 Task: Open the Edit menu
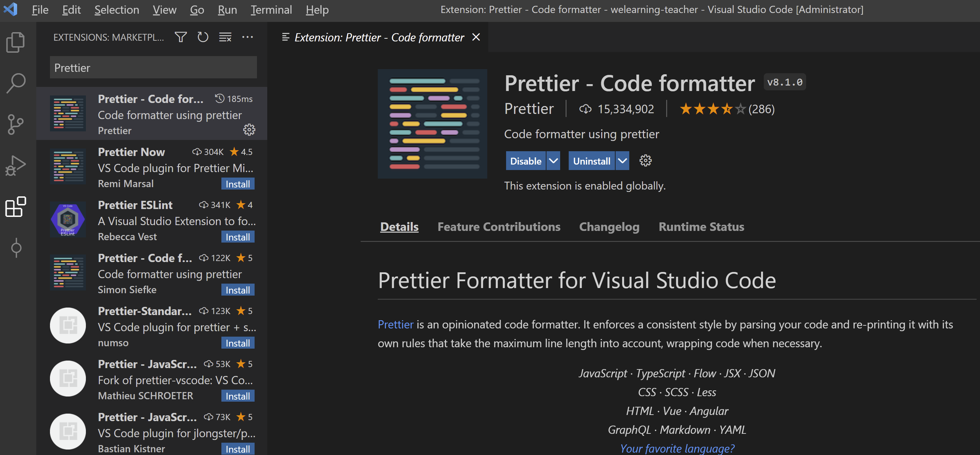click(x=72, y=10)
